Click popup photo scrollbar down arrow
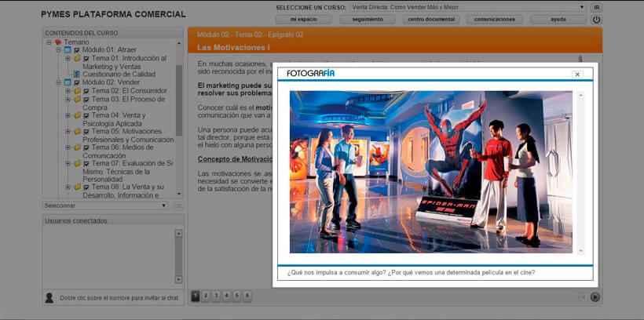The image size is (644, 320). [x=580, y=250]
